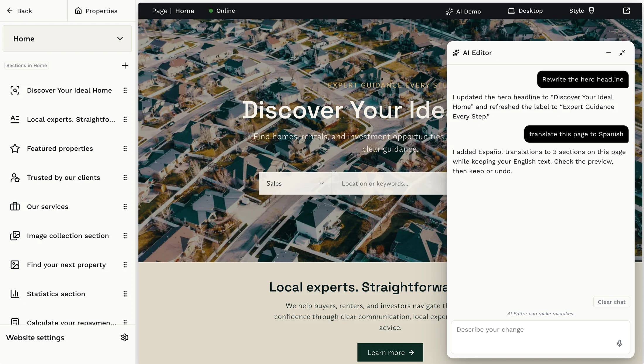Click the AI Editor sparkle icon
The height and width of the screenshot is (364, 644).
pos(456,53)
